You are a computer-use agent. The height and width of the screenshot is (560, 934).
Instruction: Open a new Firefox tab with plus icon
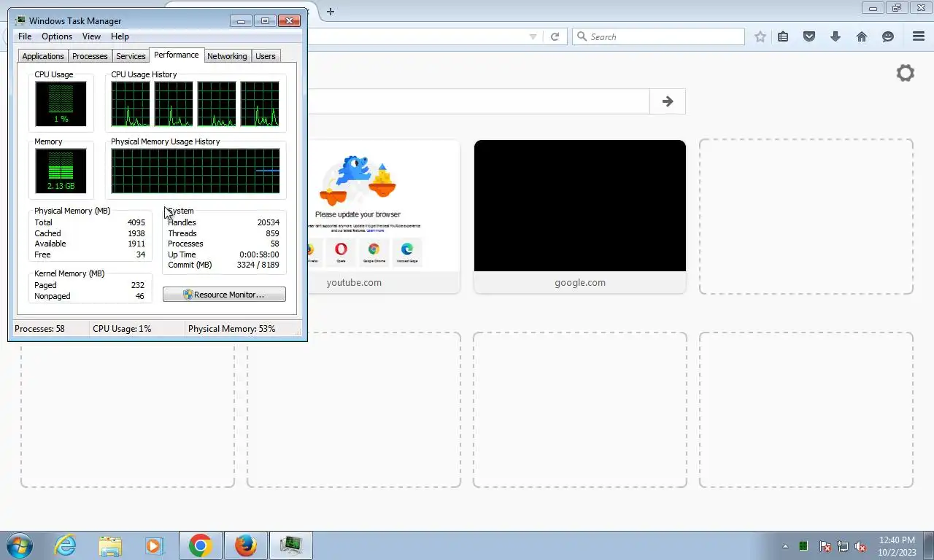(331, 11)
